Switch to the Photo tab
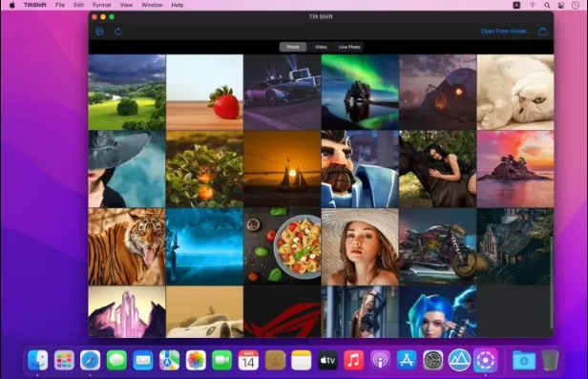 click(293, 47)
